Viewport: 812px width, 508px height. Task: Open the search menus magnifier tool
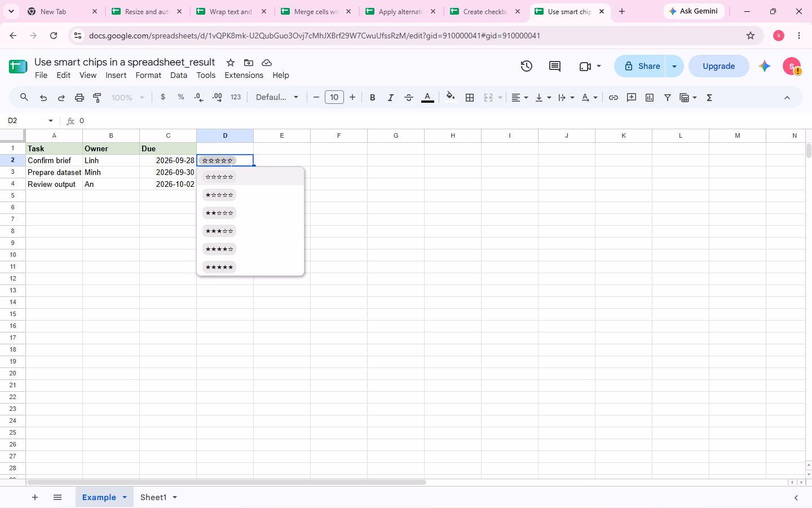point(24,98)
